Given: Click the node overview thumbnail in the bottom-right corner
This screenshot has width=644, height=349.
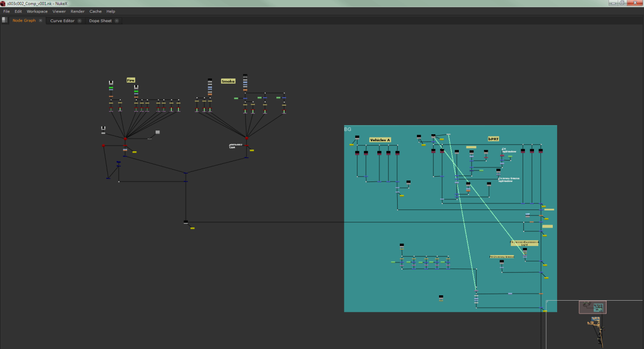Looking at the screenshot, I should tap(593, 307).
